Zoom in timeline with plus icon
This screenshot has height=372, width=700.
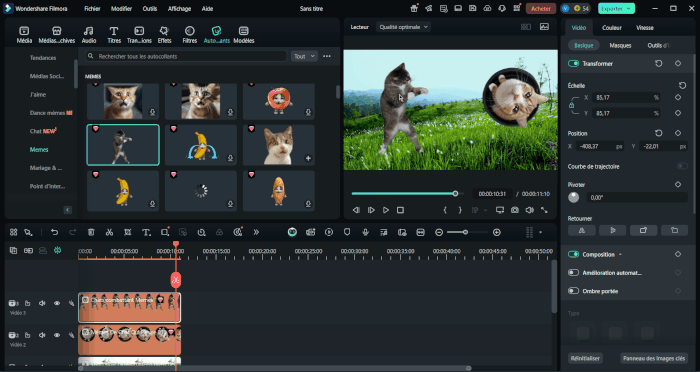click(496, 232)
